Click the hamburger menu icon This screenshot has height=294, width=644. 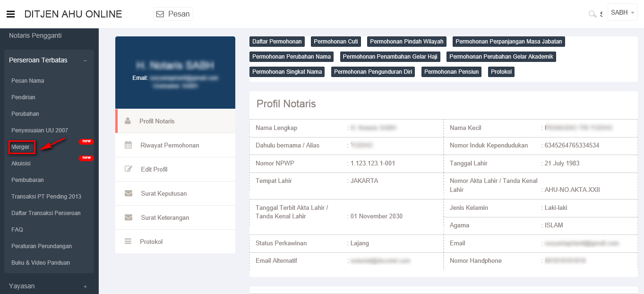(x=10, y=14)
